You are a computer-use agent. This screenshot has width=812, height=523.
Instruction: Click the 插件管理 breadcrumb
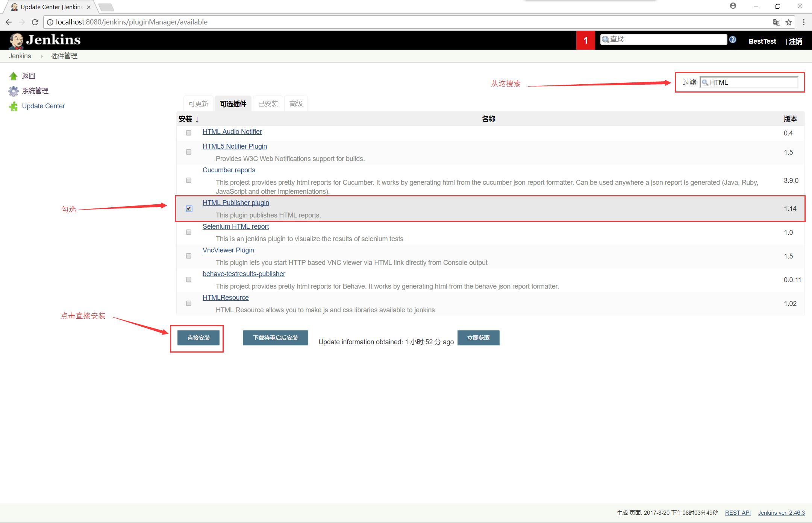[64, 56]
